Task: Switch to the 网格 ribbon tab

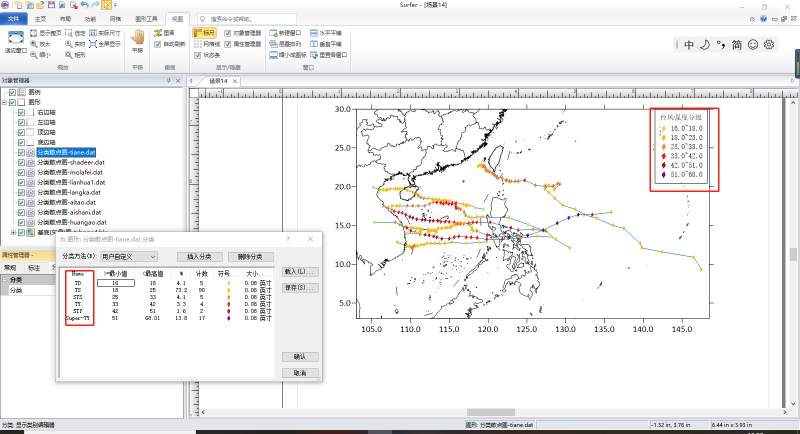Action: pyautogui.click(x=115, y=18)
